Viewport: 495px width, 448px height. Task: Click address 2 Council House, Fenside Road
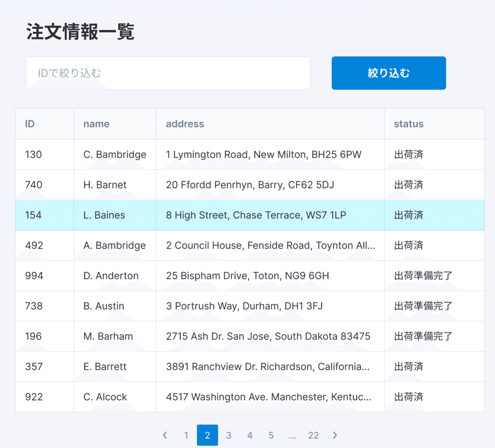[x=271, y=245]
